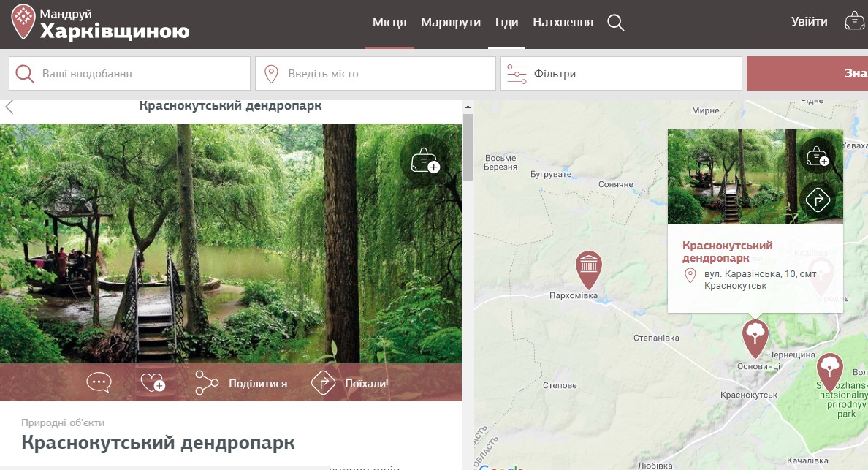Add to favorites heart-plus icon

(153, 382)
